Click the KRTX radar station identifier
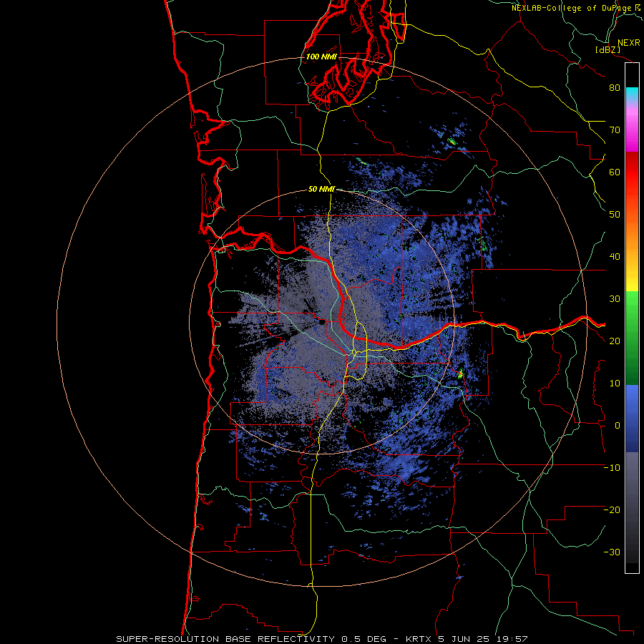This screenshot has height=644, width=644. point(420,639)
